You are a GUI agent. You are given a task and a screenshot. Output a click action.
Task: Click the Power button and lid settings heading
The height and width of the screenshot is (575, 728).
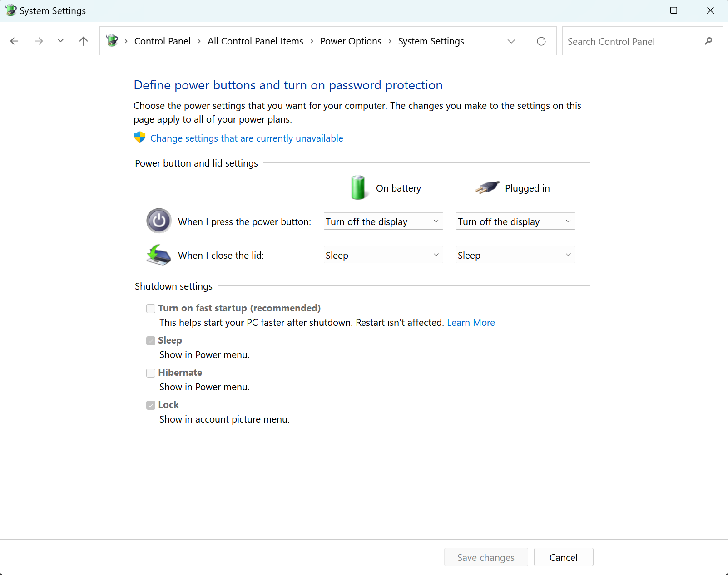click(x=196, y=163)
